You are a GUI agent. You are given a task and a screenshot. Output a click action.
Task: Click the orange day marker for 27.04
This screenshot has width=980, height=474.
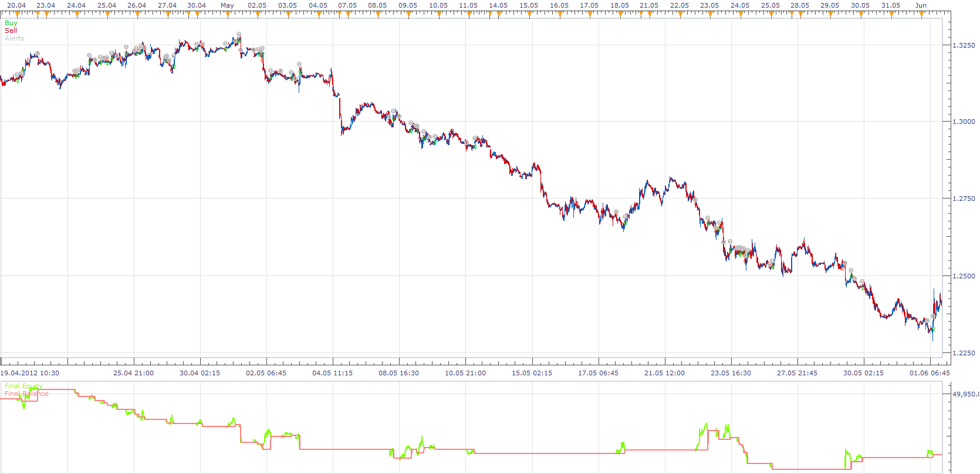pos(168,14)
